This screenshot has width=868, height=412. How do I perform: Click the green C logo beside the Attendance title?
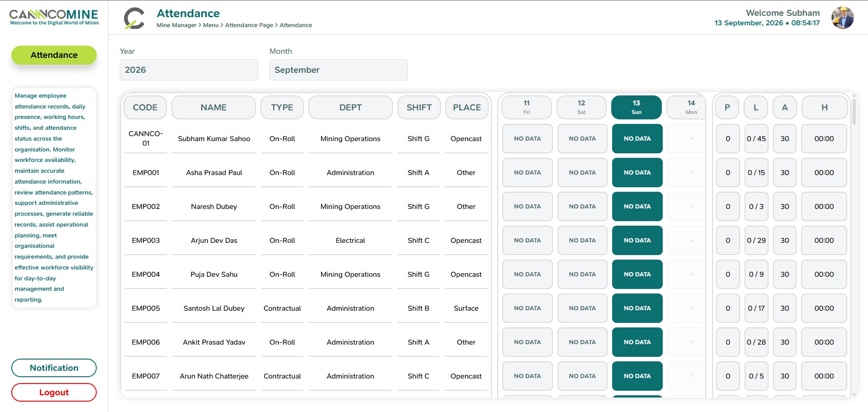tap(134, 19)
